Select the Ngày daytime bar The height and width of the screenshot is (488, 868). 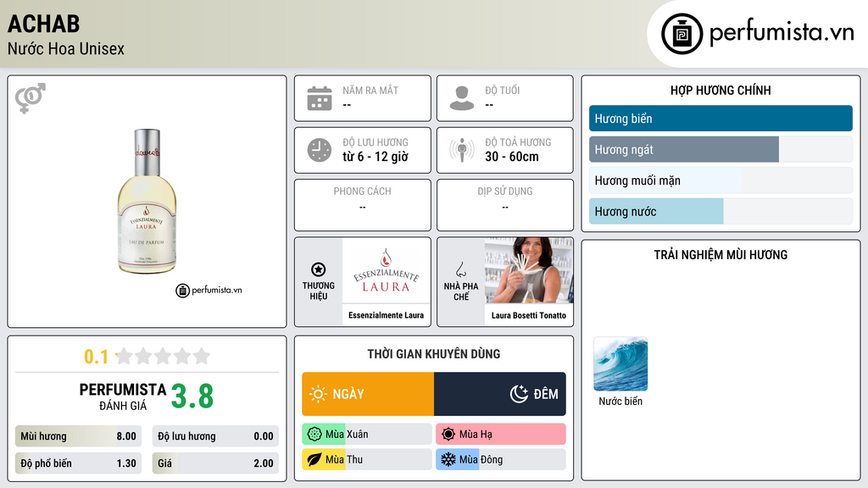(x=368, y=394)
